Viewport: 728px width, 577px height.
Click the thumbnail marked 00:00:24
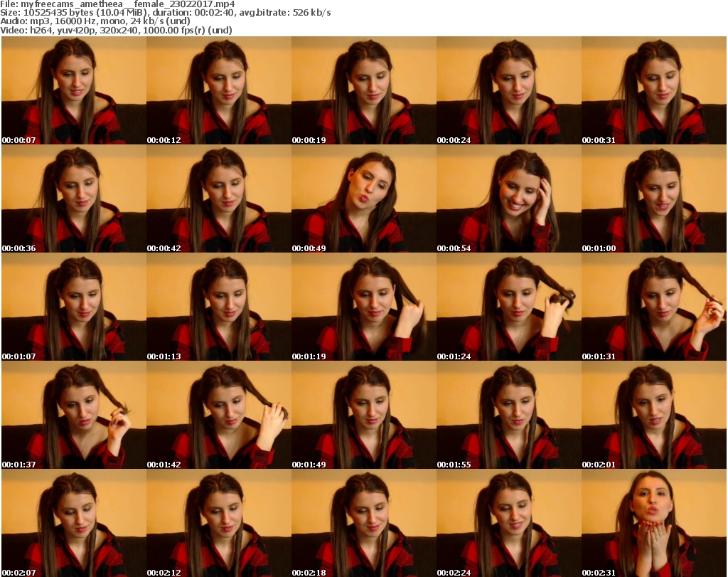coord(509,90)
